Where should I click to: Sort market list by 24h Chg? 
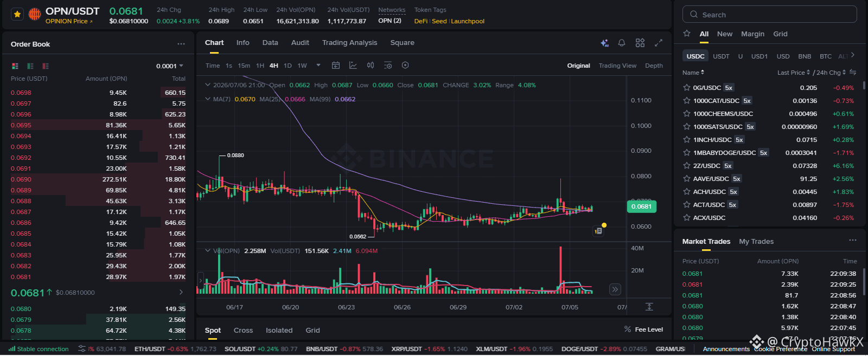click(831, 73)
